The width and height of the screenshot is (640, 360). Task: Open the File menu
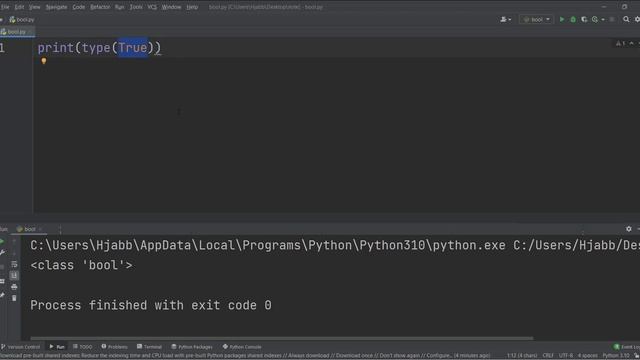click(5, 7)
